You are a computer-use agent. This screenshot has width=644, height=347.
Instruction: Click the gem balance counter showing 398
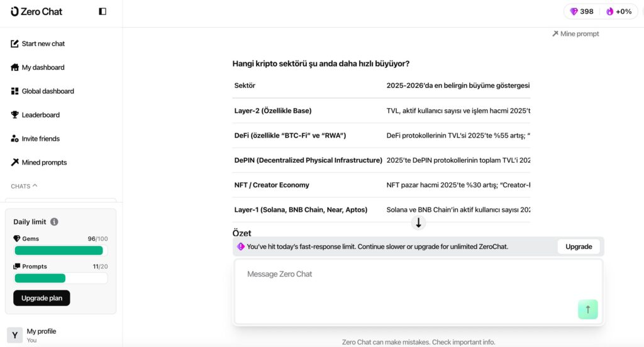tap(581, 11)
